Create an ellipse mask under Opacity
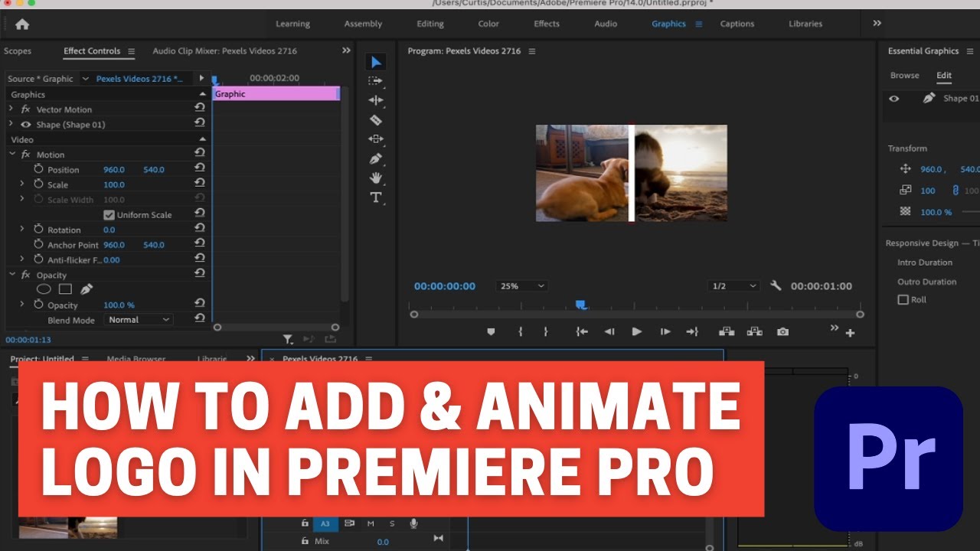Image resolution: width=980 pixels, height=551 pixels. pos(44,289)
